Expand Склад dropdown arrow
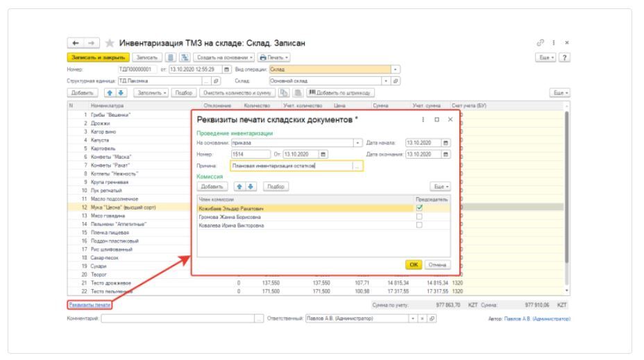644x360 pixels. pyautogui.click(x=386, y=81)
